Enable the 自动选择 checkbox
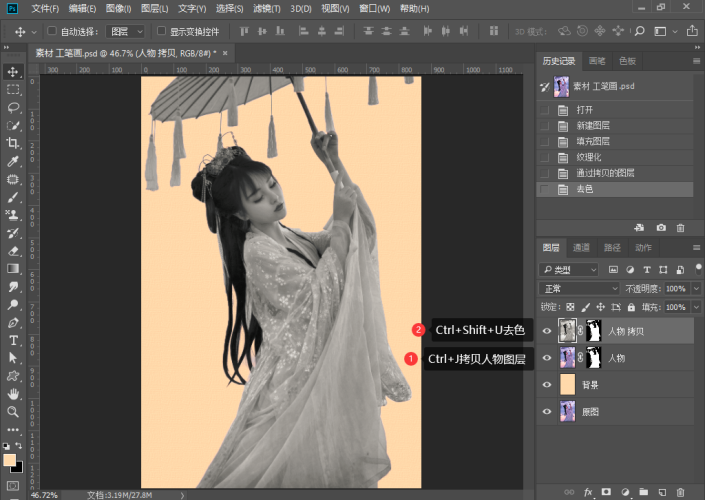 (52, 31)
